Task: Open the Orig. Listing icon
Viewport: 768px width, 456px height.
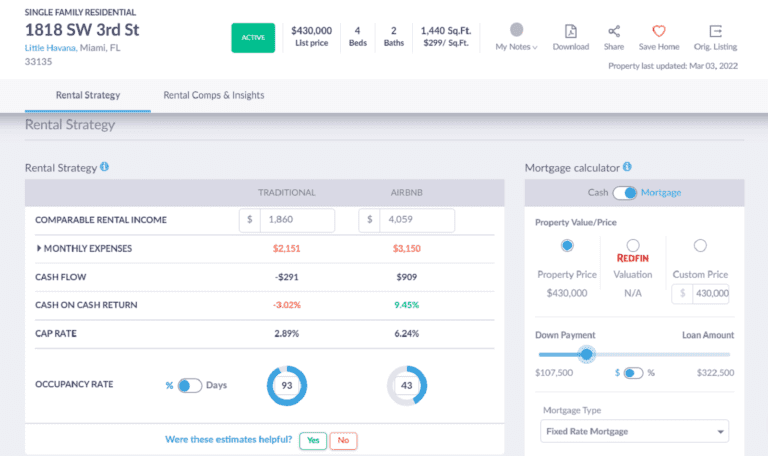Action: [714, 31]
